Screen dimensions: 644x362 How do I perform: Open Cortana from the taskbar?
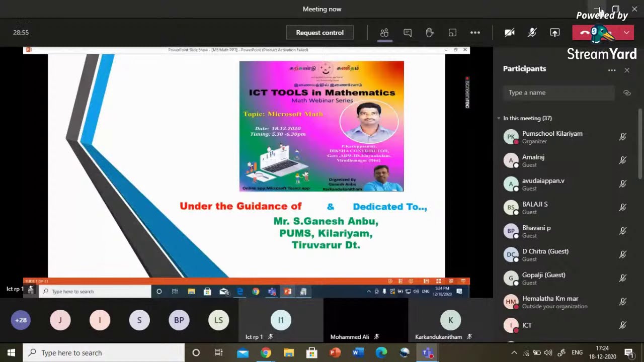click(196, 352)
